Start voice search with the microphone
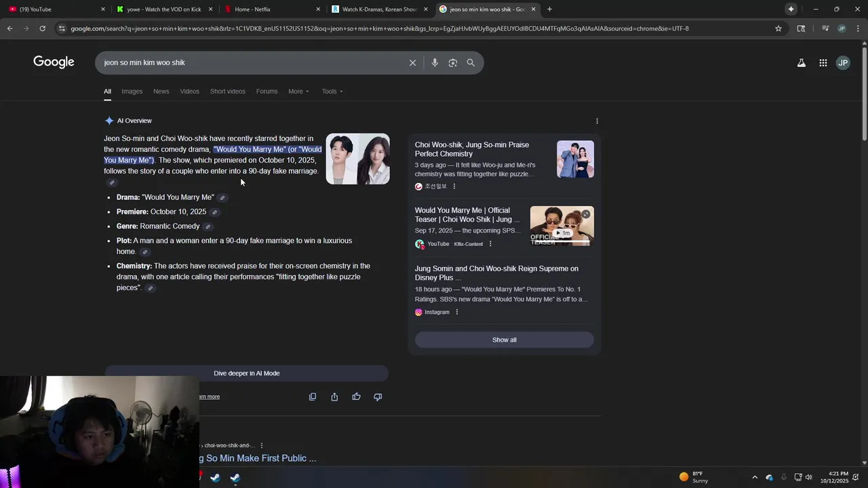 [435, 62]
